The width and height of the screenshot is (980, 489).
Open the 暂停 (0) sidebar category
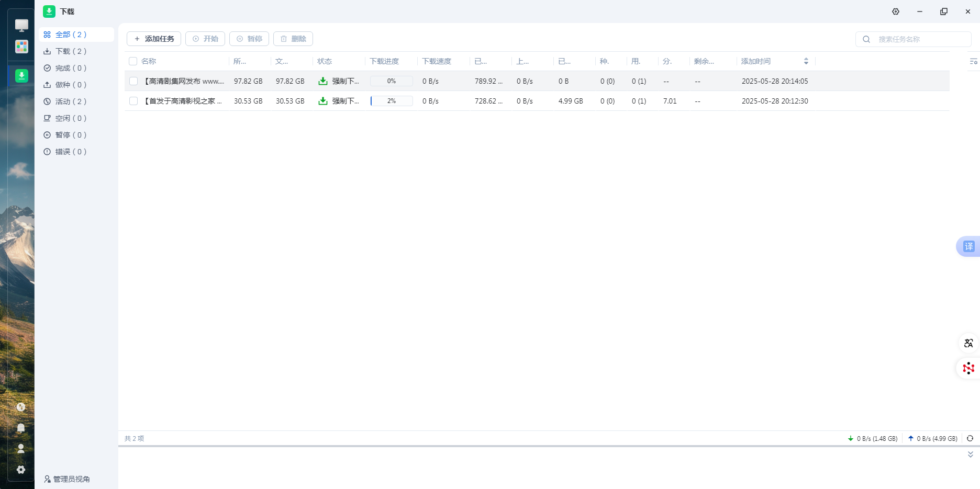tap(76, 135)
